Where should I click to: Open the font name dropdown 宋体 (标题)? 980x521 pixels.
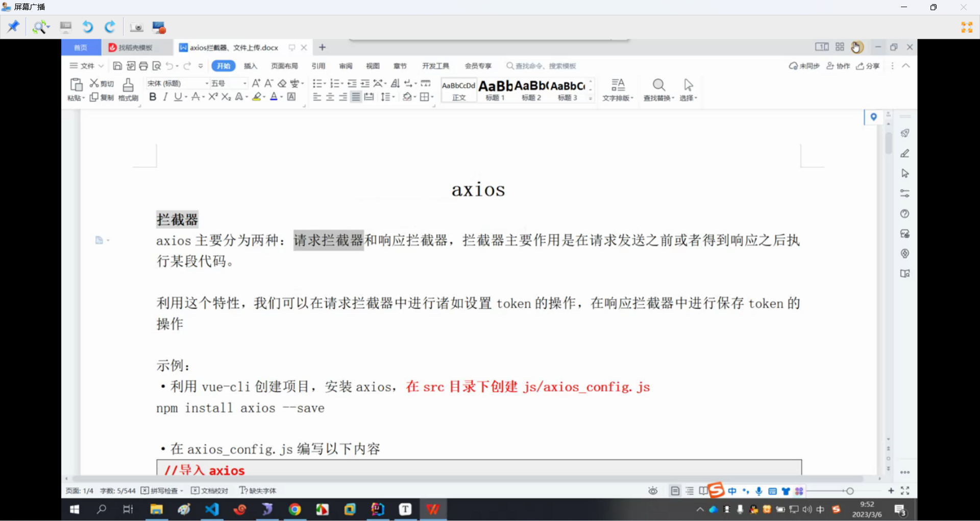pos(176,83)
